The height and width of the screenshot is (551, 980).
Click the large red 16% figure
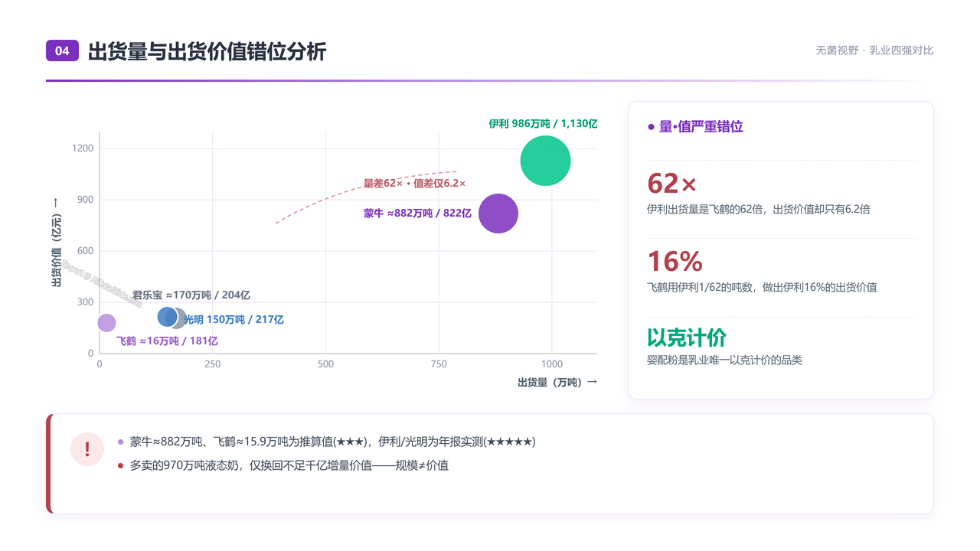[x=675, y=262]
